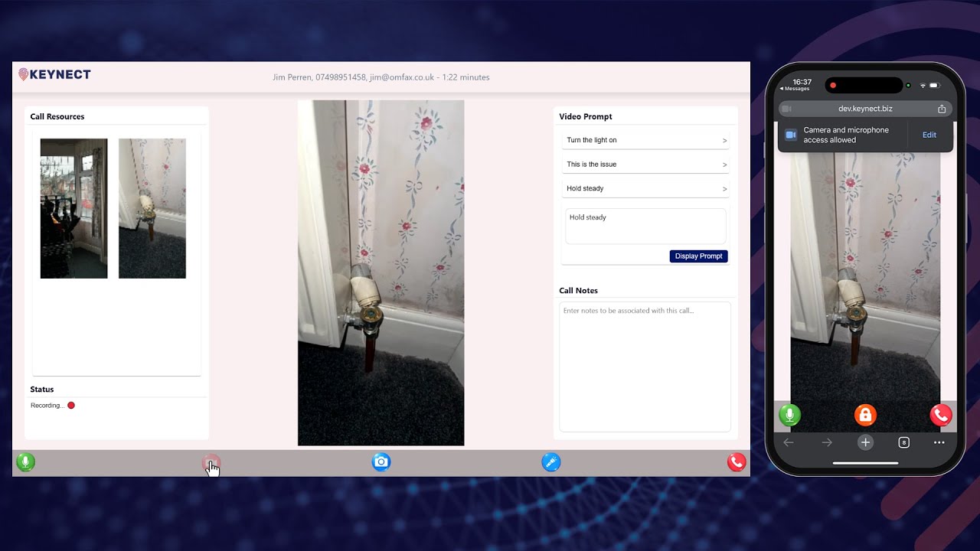
Task: Click the 'Recording...' status text
Action: pos(47,406)
